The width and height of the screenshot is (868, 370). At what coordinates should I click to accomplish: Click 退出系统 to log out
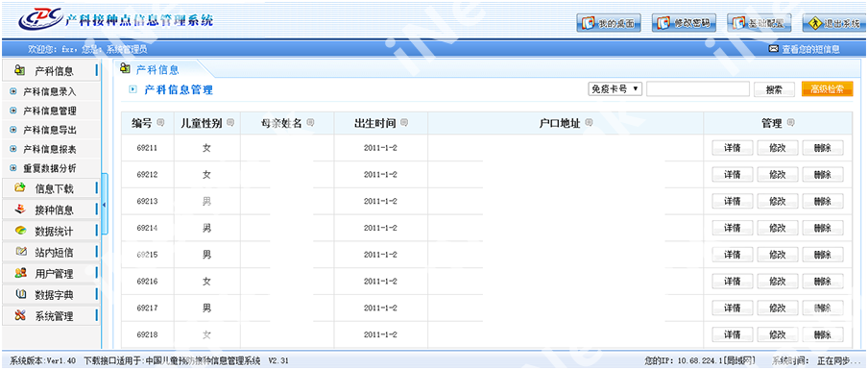(x=834, y=23)
